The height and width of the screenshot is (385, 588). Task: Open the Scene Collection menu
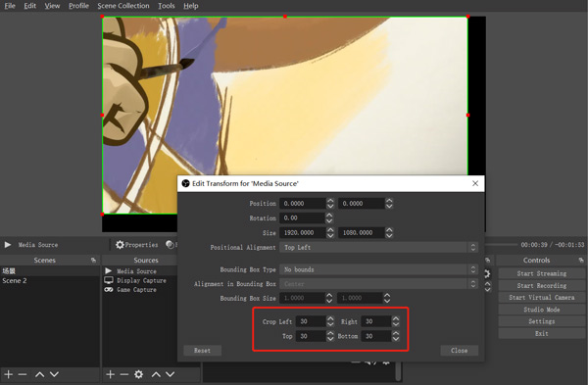coord(123,6)
